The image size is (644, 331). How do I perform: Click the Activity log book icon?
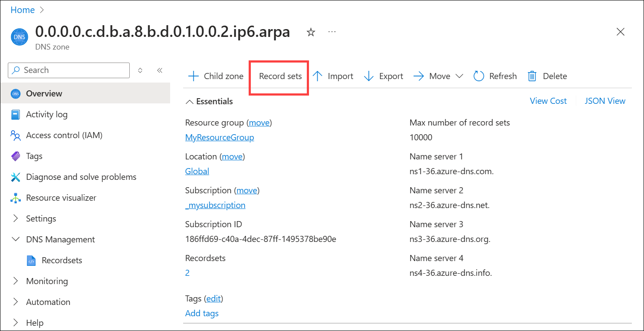click(16, 115)
